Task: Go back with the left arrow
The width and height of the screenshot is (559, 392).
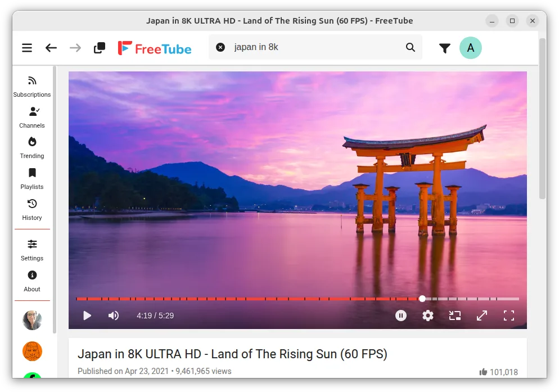Action: point(51,48)
